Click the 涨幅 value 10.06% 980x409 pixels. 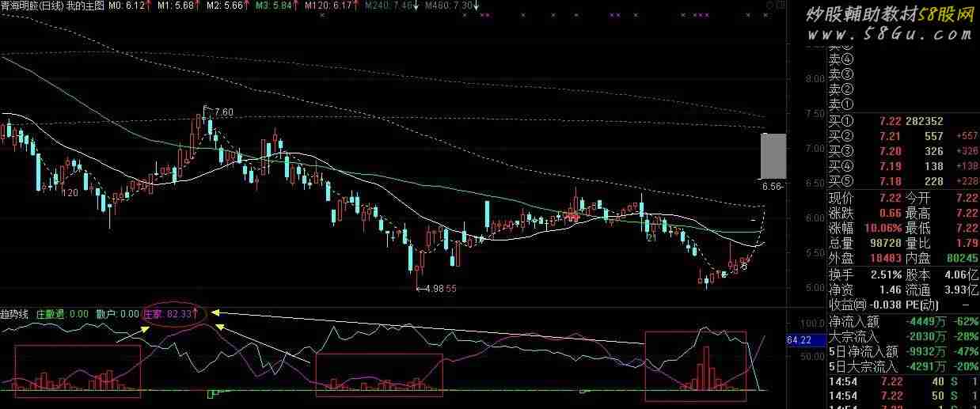pyautogui.click(x=883, y=229)
